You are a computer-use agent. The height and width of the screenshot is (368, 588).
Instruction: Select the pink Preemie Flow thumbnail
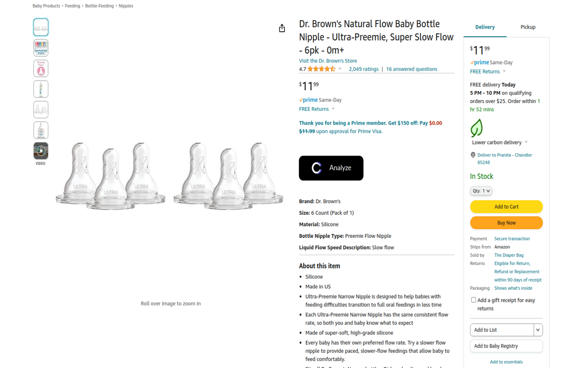(41, 69)
